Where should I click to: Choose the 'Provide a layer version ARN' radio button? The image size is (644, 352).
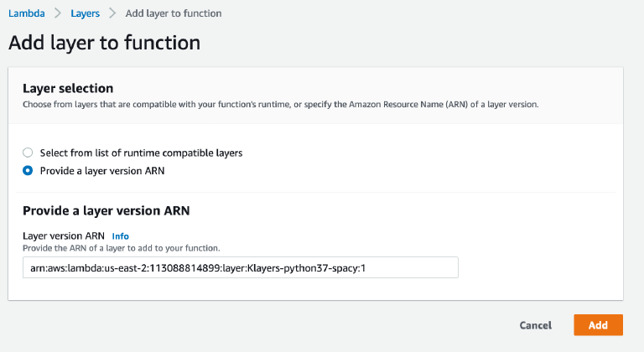(x=28, y=170)
